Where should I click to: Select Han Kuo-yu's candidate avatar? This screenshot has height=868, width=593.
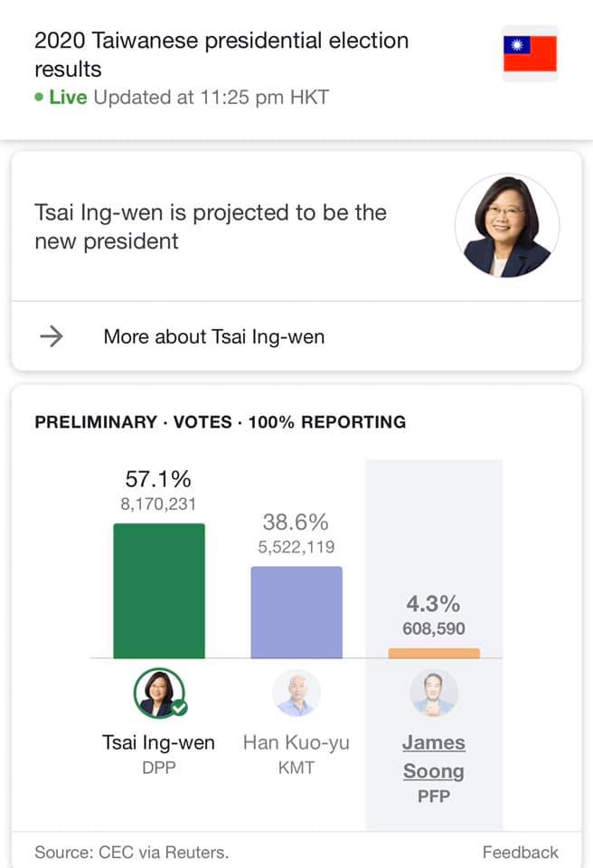[x=296, y=693]
